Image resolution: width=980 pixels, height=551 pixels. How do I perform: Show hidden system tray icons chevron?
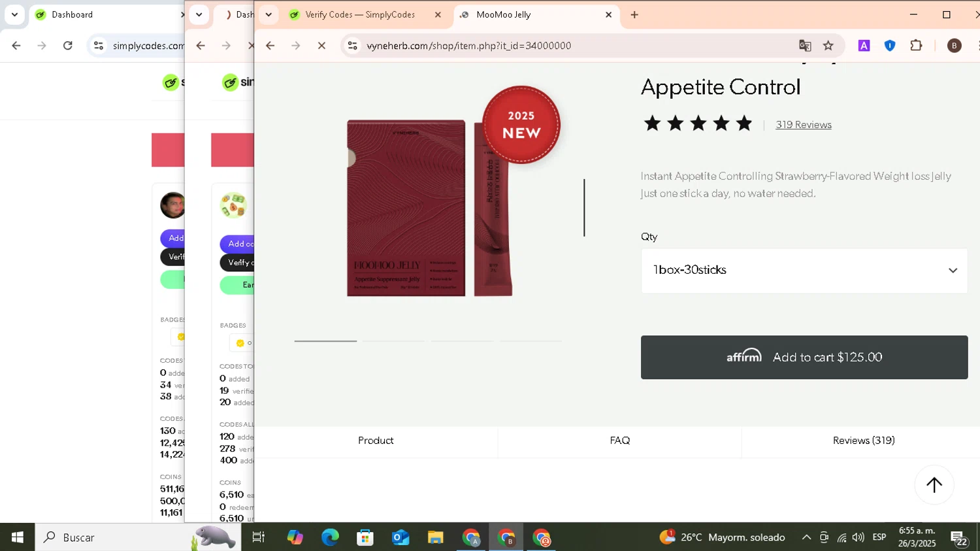point(806,537)
